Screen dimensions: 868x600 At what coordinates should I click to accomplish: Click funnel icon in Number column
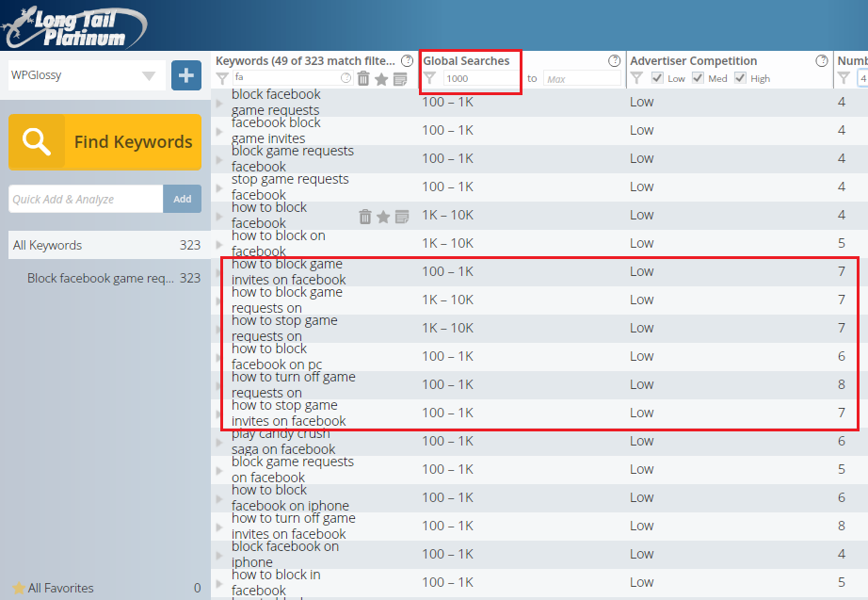844,78
